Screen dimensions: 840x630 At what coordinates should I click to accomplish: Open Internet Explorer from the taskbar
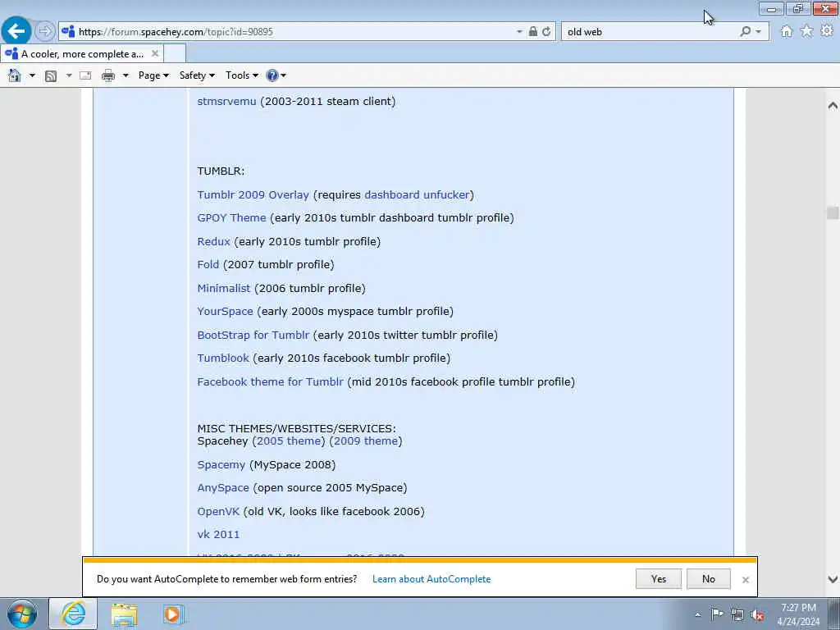(73, 614)
